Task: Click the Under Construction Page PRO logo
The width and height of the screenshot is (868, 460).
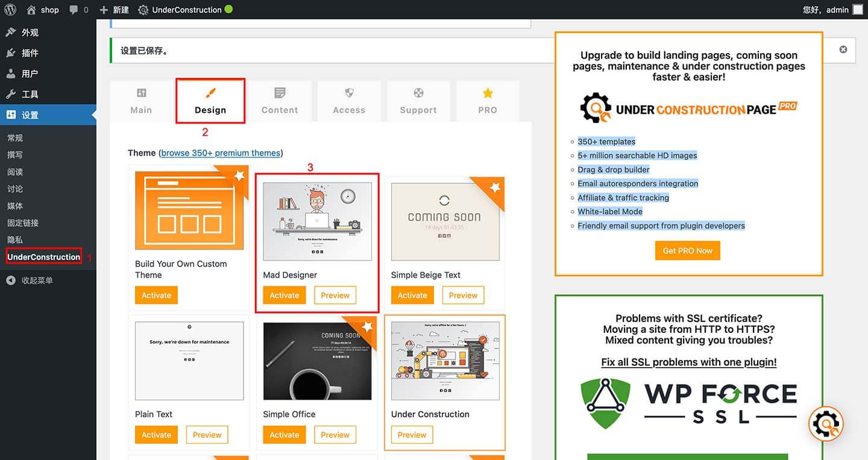Action: coord(688,109)
